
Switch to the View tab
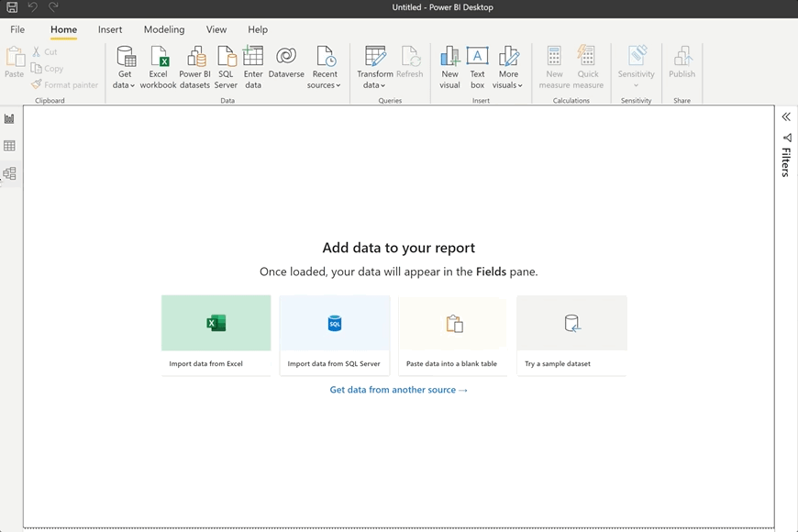216,29
